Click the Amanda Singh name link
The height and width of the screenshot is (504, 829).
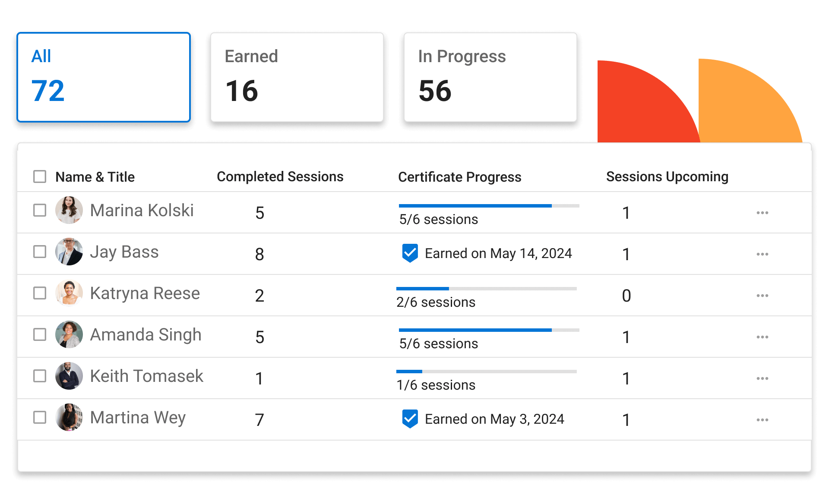[146, 335]
